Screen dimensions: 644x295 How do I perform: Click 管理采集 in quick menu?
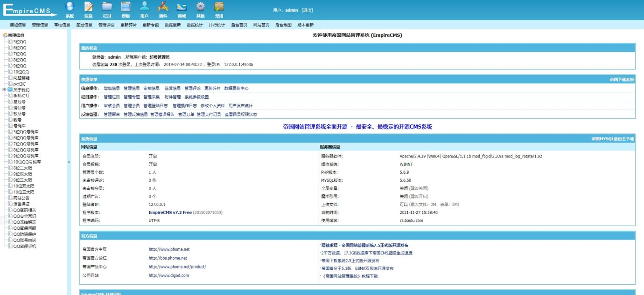point(151,97)
